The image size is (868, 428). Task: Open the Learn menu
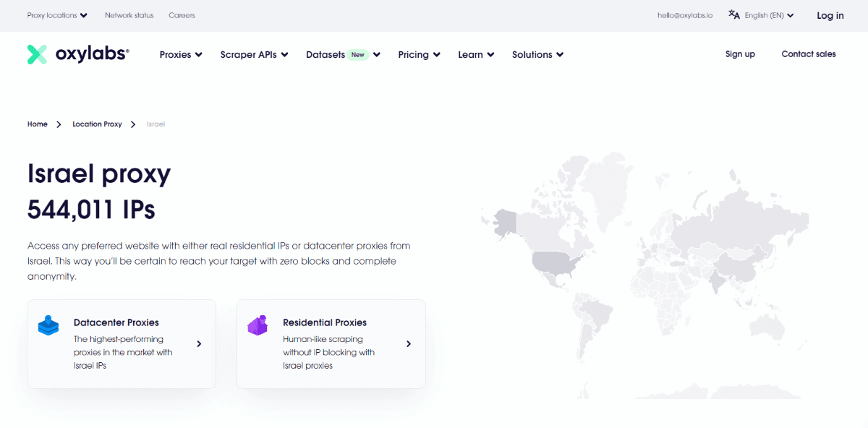476,54
